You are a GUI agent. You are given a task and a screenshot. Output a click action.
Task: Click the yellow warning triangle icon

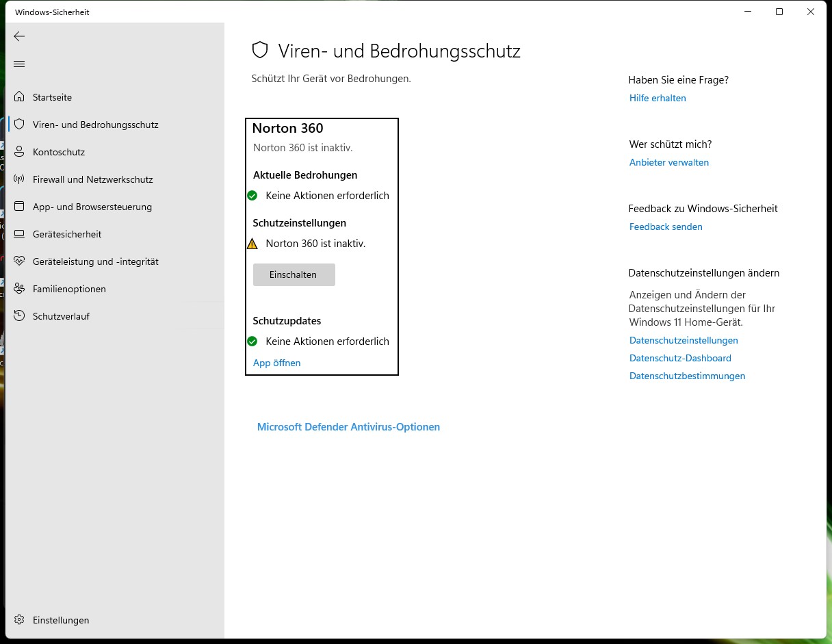pos(252,244)
